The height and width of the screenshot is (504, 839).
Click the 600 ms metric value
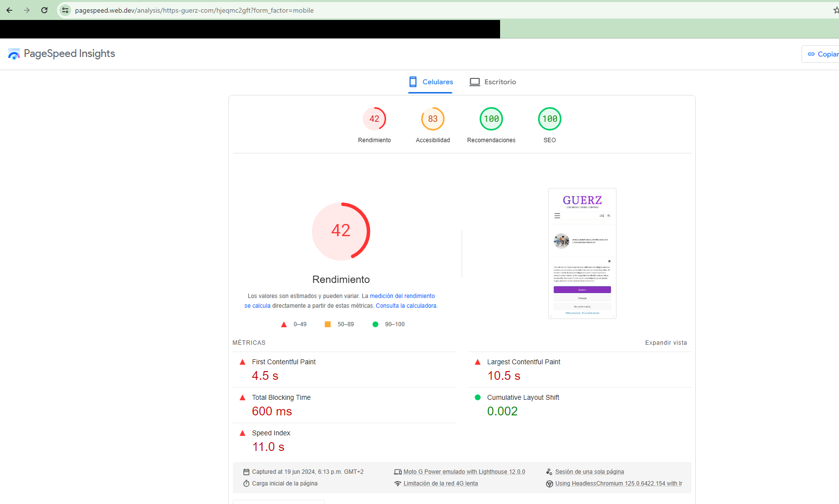click(272, 411)
